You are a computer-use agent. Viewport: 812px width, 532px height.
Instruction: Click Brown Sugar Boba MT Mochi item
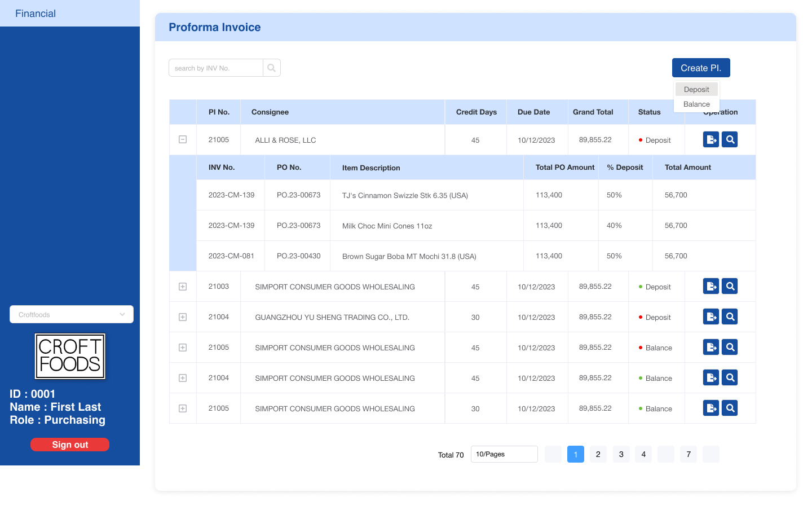click(409, 257)
